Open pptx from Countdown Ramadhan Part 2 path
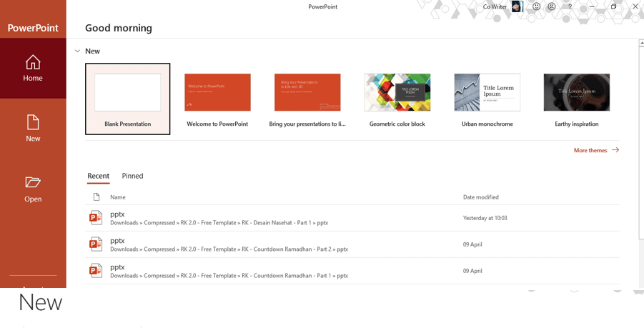This screenshot has height=328, width=644. [352, 244]
